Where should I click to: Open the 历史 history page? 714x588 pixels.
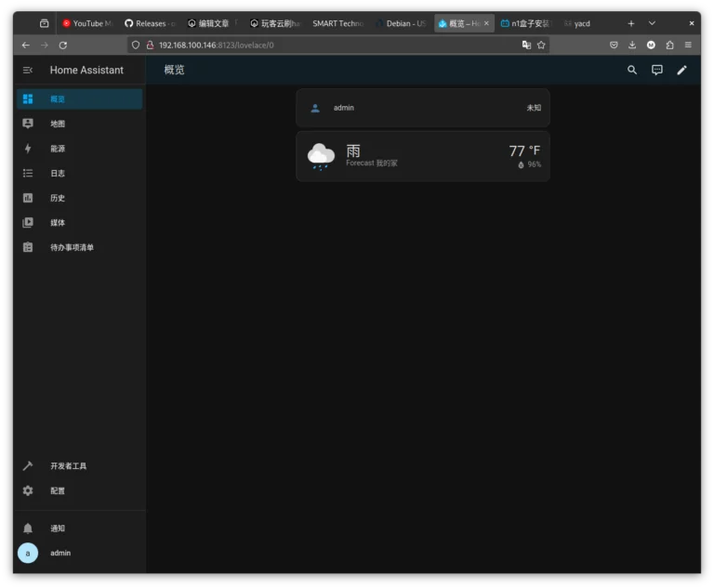(x=80, y=198)
